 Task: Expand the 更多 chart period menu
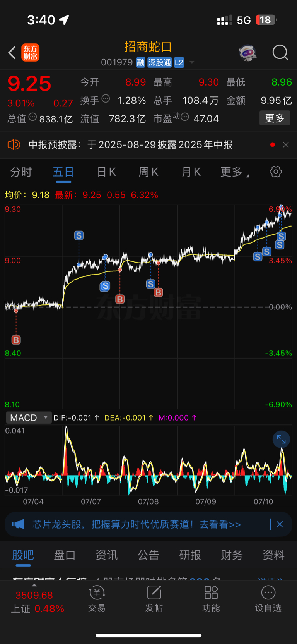[234, 172]
